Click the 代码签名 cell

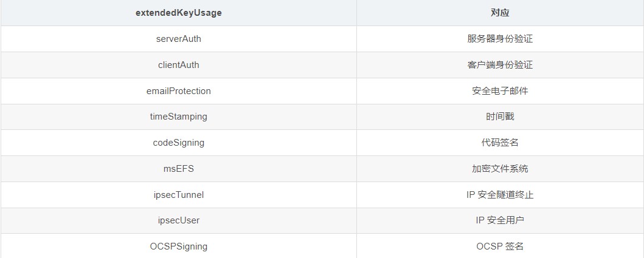[x=500, y=143]
